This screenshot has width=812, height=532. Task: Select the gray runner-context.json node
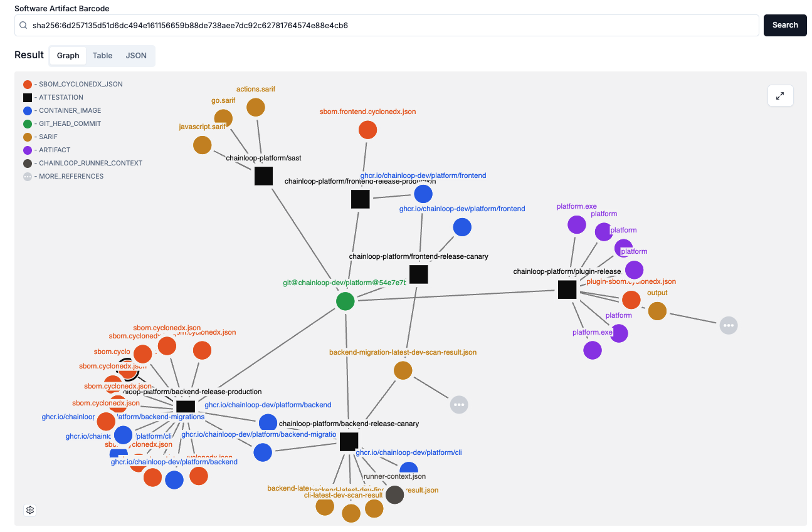click(395, 494)
